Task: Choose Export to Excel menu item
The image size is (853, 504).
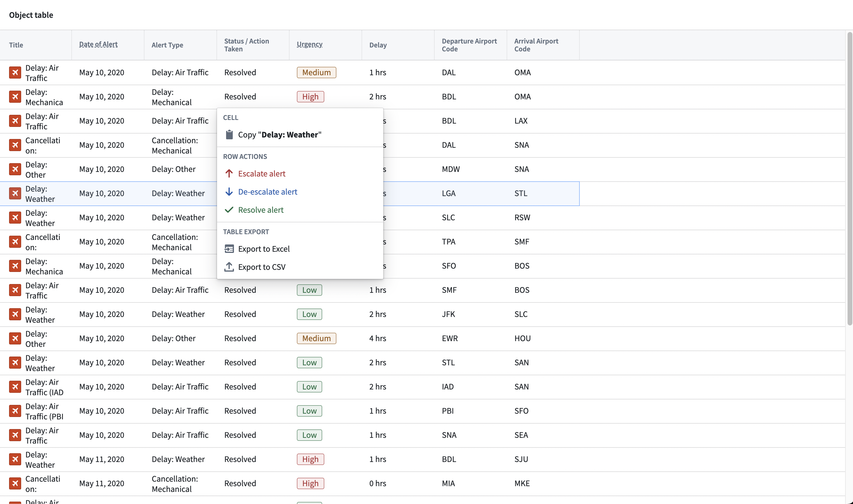Action: point(300,249)
